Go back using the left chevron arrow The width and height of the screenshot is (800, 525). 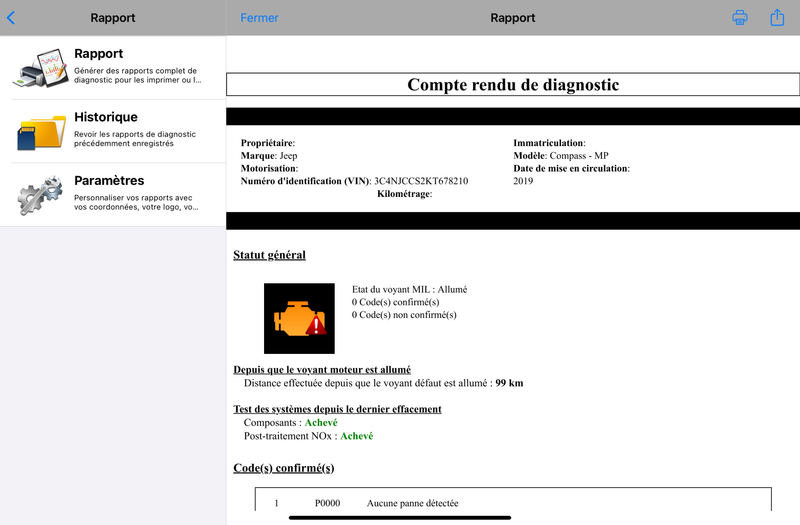11,18
